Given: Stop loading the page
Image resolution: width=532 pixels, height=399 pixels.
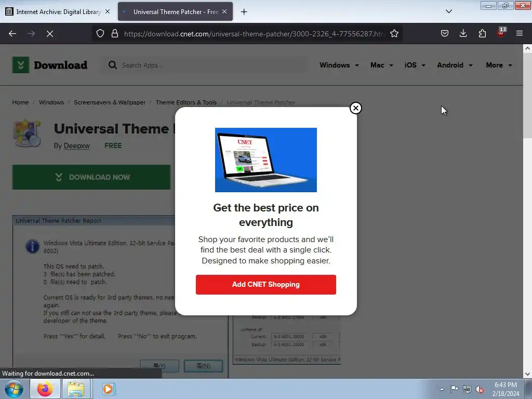Looking at the screenshot, I should (x=50, y=34).
